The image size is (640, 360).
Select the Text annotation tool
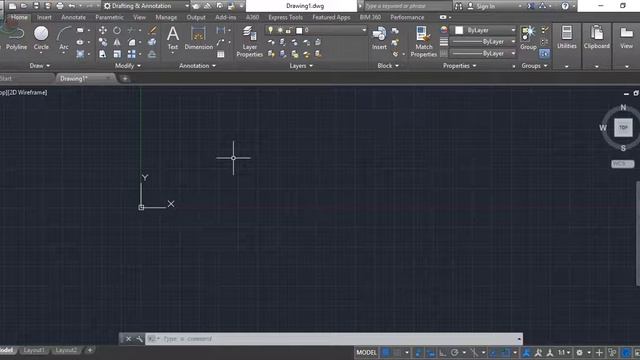(173, 39)
